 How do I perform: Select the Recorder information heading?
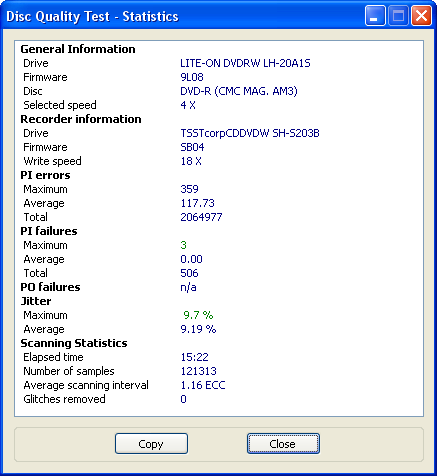point(81,119)
